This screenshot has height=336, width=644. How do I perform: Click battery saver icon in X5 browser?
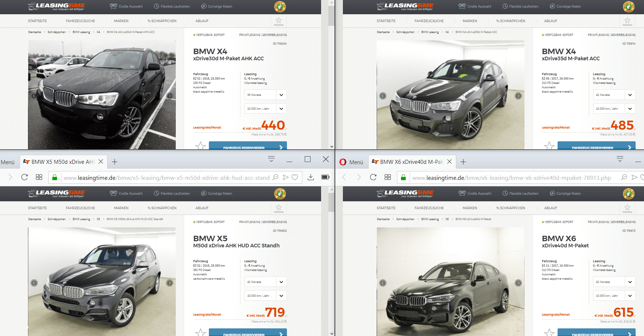[x=325, y=177]
